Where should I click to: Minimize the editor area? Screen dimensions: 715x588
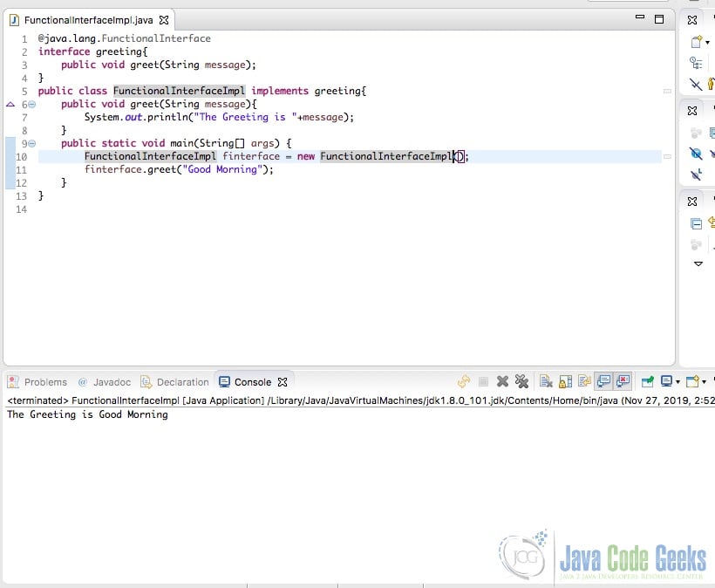(x=640, y=17)
